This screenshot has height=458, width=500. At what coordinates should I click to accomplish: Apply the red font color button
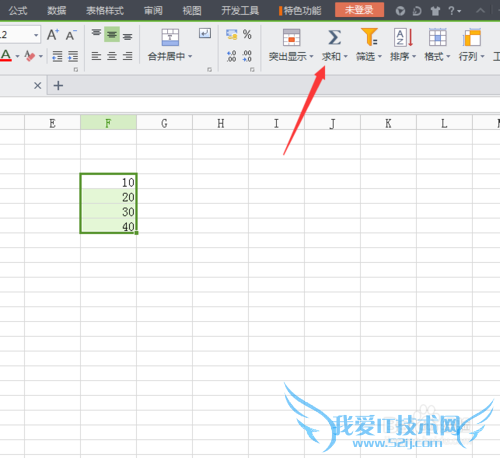[6, 55]
